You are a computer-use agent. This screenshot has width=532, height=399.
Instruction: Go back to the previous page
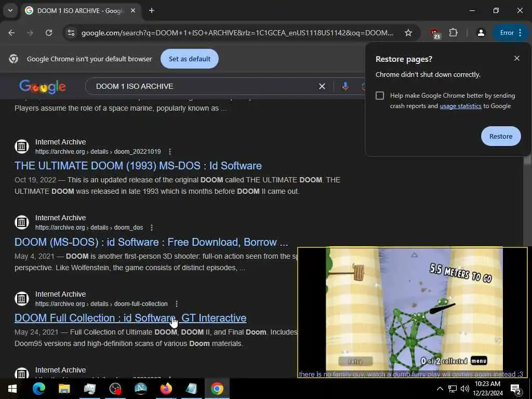[11, 33]
